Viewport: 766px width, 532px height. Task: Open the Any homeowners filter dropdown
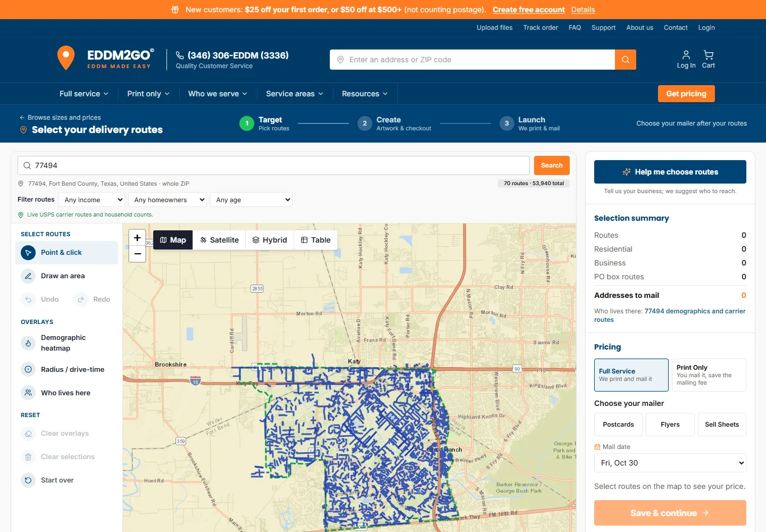tap(168, 199)
